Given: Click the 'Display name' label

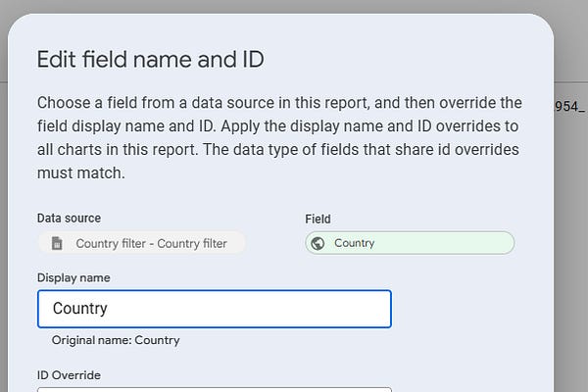Looking at the screenshot, I should pyautogui.click(x=73, y=278).
